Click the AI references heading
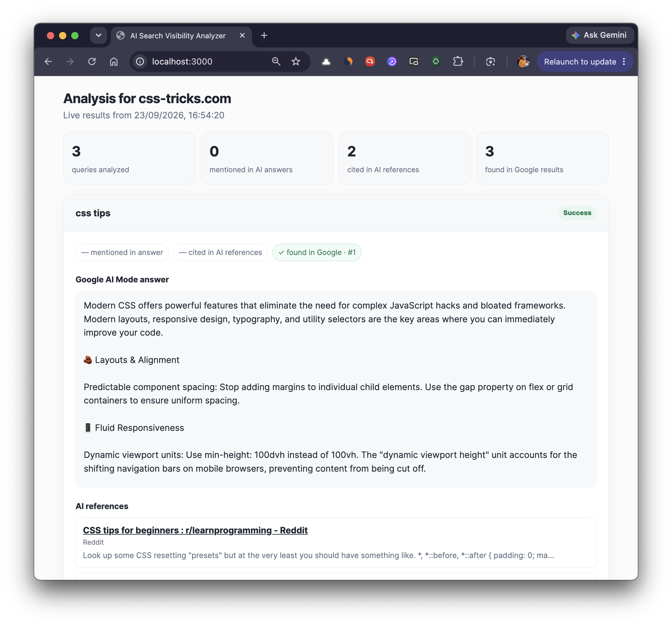 tap(102, 506)
